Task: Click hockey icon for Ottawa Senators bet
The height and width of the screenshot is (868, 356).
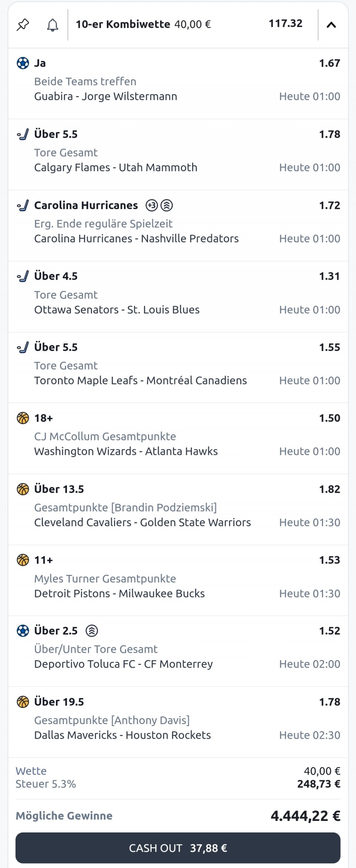Action: click(x=23, y=276)
